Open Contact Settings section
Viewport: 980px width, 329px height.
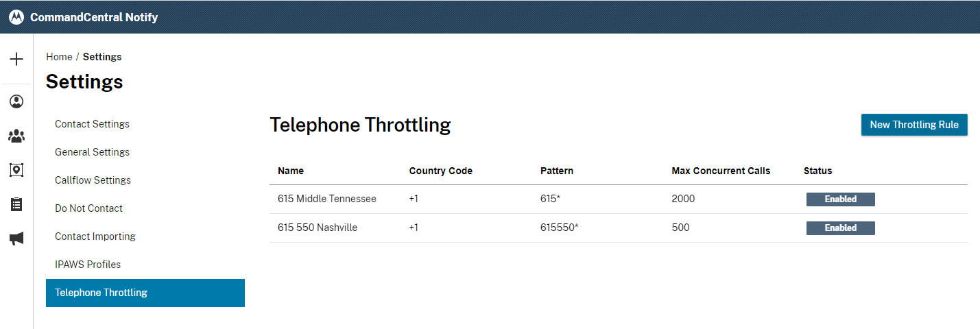coord(92,124)
